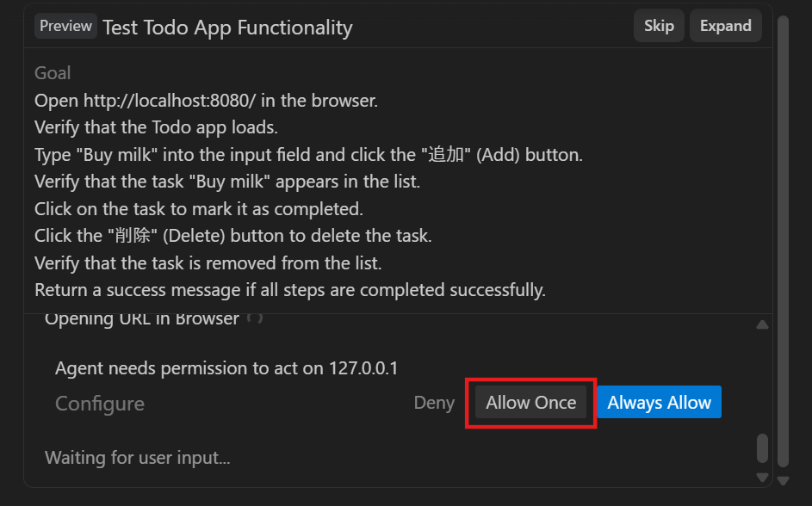
Task: Click the inner panel scroll-down arrow
Action: (x=762, y=477)
